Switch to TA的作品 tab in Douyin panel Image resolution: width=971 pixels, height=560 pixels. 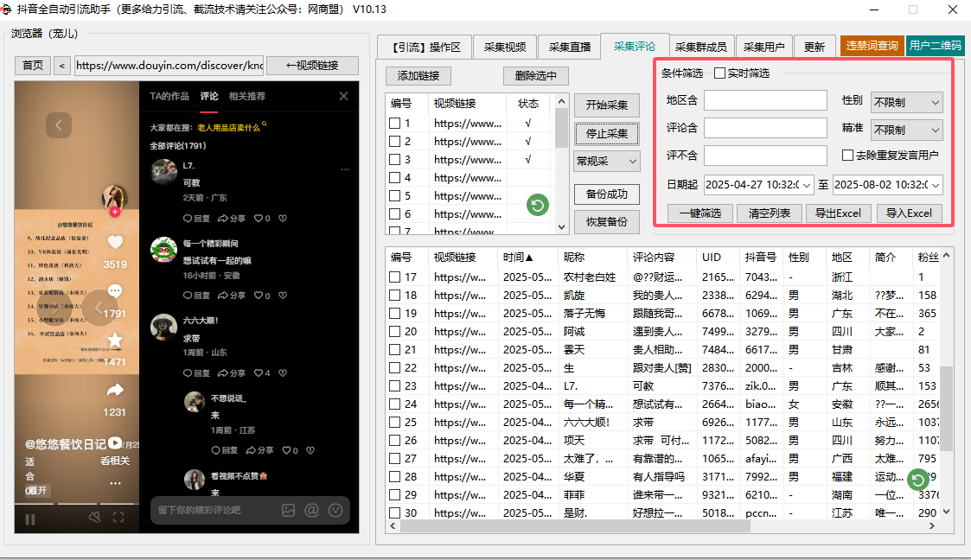pos(169,96)
